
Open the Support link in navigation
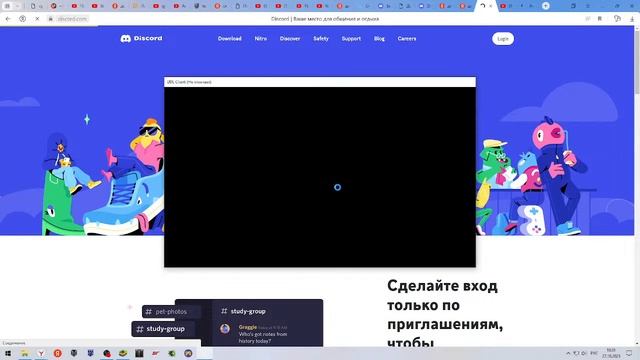click(x=351, y=38)
